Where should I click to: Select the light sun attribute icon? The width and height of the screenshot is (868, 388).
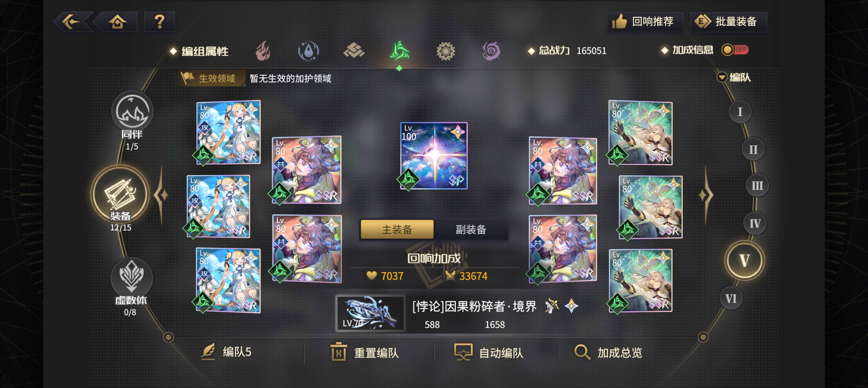tap(446, 51)
